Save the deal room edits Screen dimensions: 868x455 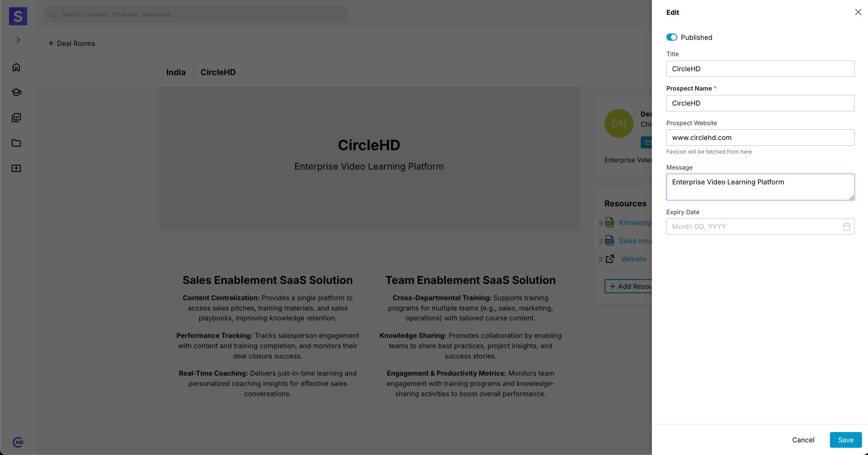click(x=845, y=440)
